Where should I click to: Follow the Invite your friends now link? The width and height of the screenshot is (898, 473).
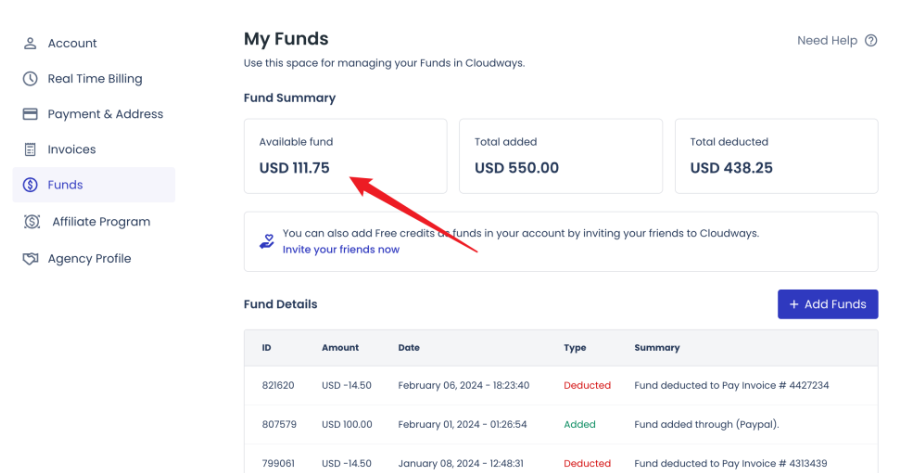pos(341,249)
